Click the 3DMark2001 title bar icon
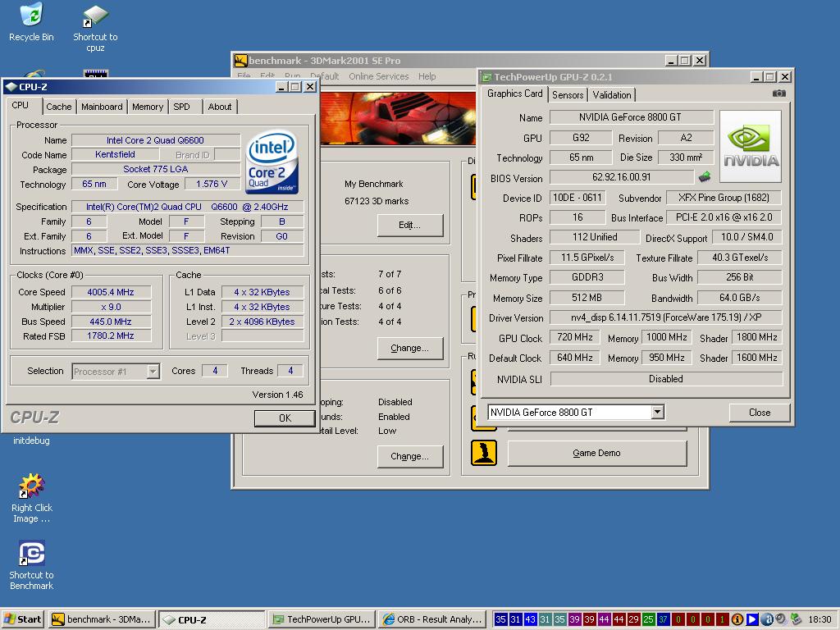Viewport: 840px width, 630px height. point(241,61)
